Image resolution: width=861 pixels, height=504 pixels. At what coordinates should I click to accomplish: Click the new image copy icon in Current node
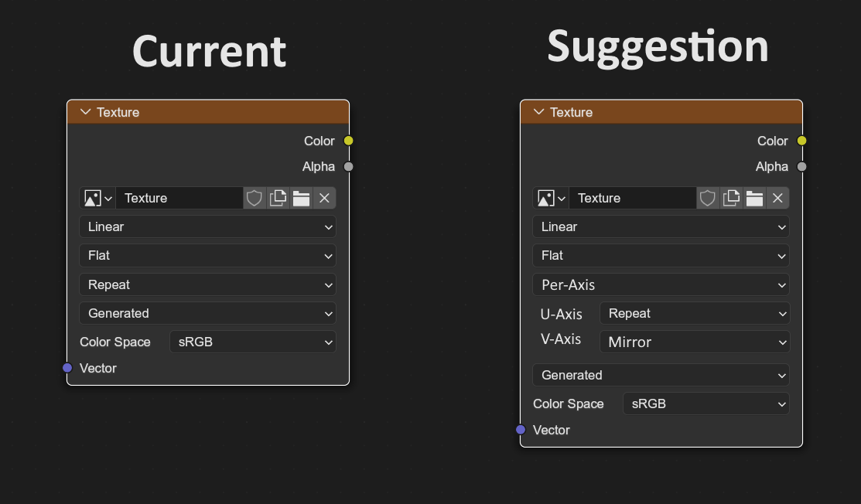tap(278, 198)
